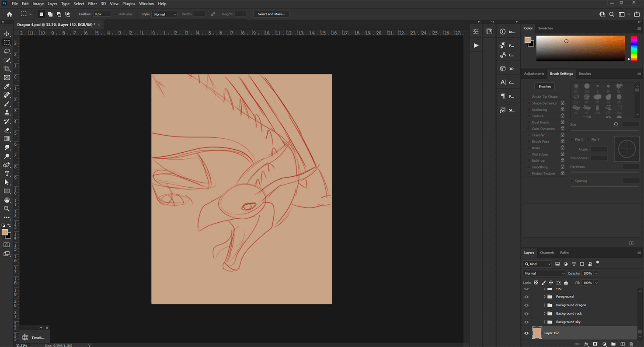Enable the Shape Dynamics checkbox
The image size is (644, 347).
click(529, 103)
